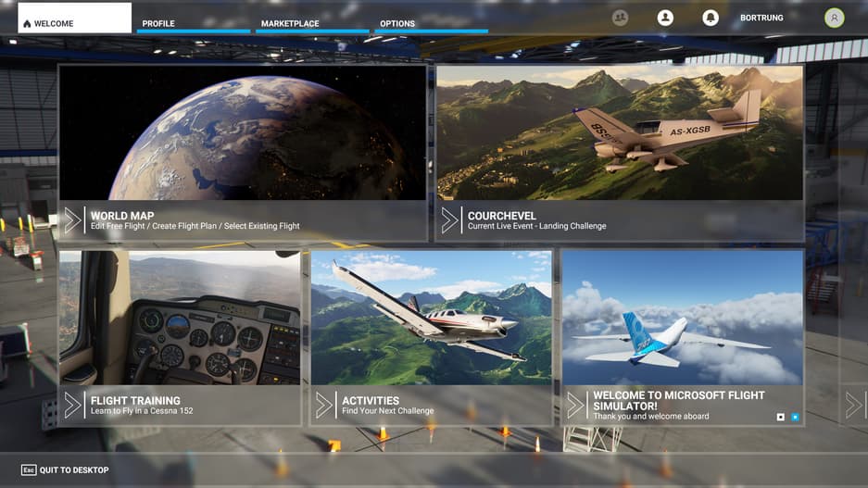Screen dimensions: 868x488
Task: Open the 787 welcome news image
Action: [x=683, y=318]
